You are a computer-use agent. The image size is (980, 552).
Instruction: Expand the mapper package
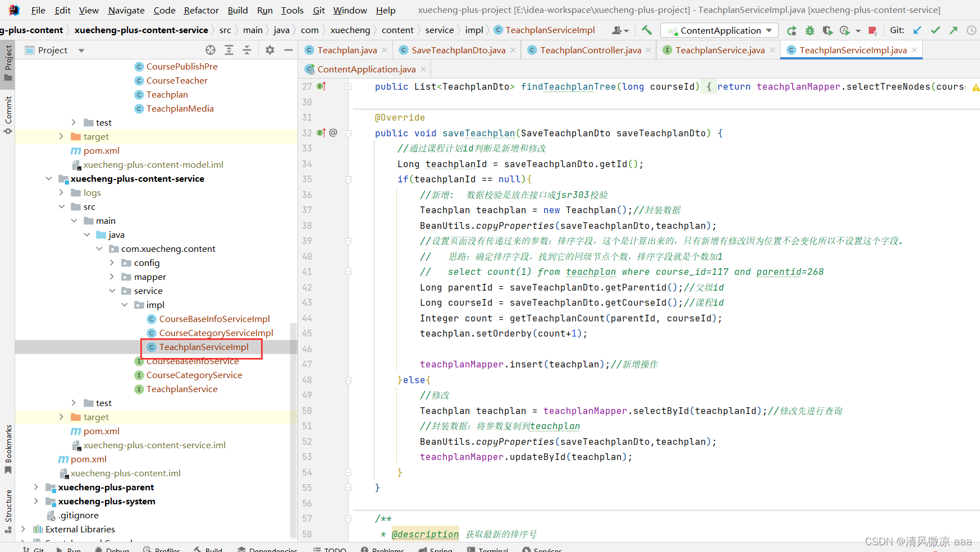click(x=112, y=277)
